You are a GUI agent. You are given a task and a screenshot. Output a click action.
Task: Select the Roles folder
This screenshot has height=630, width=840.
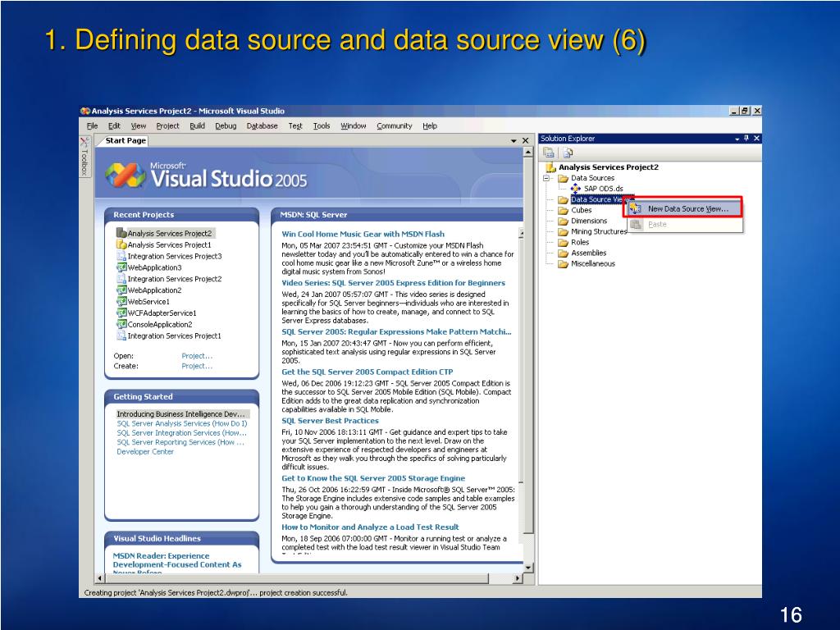point(580,242)
